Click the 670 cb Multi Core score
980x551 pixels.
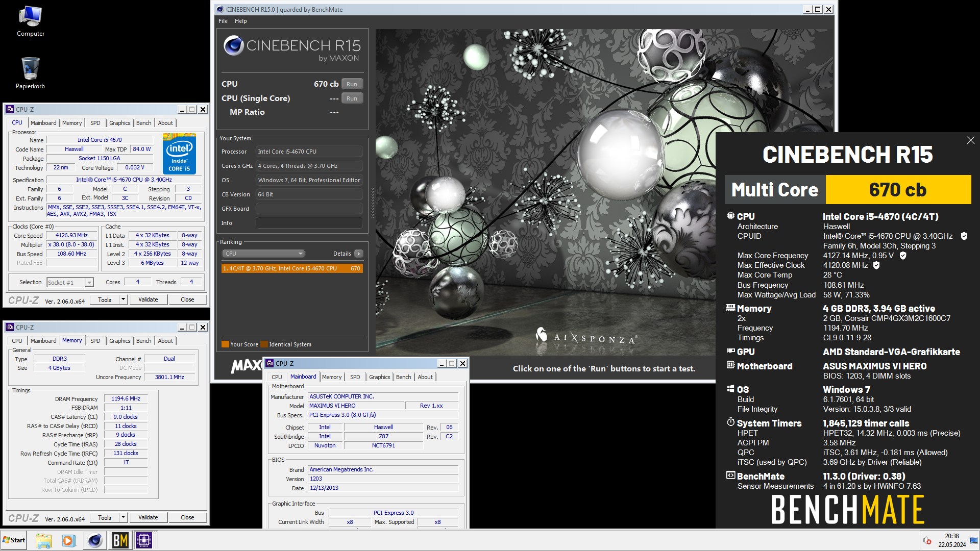tap(898, 190)
